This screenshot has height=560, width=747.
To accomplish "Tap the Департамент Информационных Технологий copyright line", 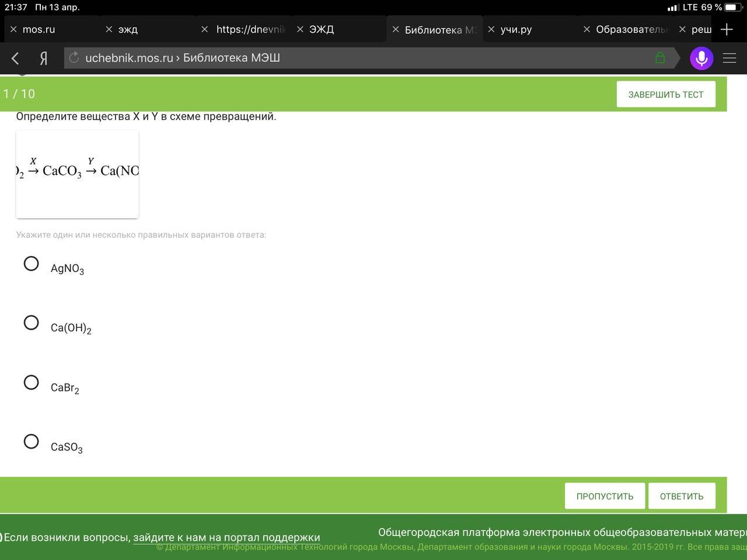I will tap(451, 547).
